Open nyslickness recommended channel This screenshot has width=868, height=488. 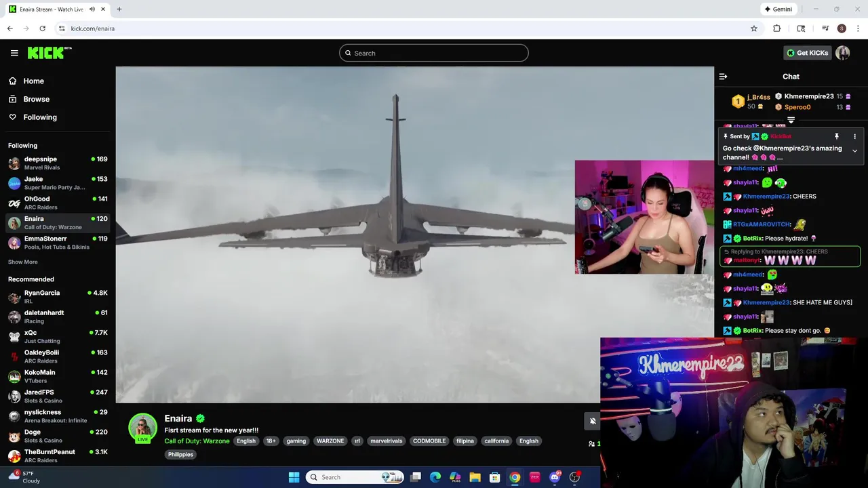tap(58, 415)
